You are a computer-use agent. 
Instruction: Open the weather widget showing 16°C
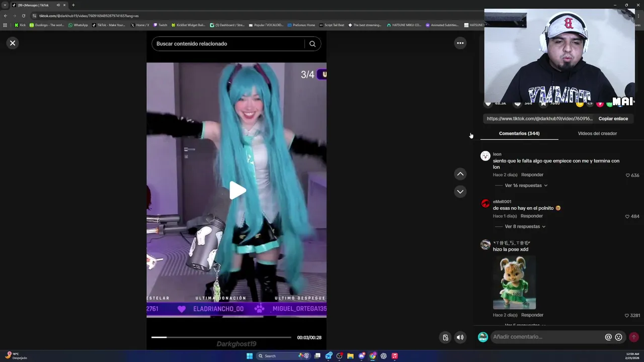(15, 356)
